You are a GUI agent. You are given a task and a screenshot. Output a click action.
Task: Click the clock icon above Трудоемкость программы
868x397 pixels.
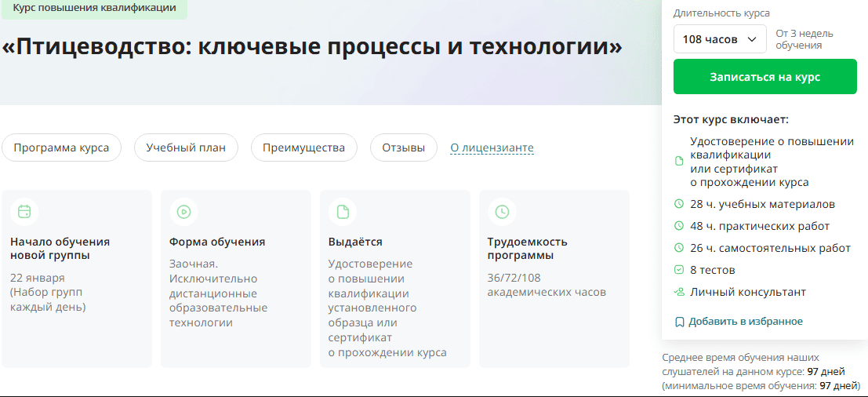[502, 211]
